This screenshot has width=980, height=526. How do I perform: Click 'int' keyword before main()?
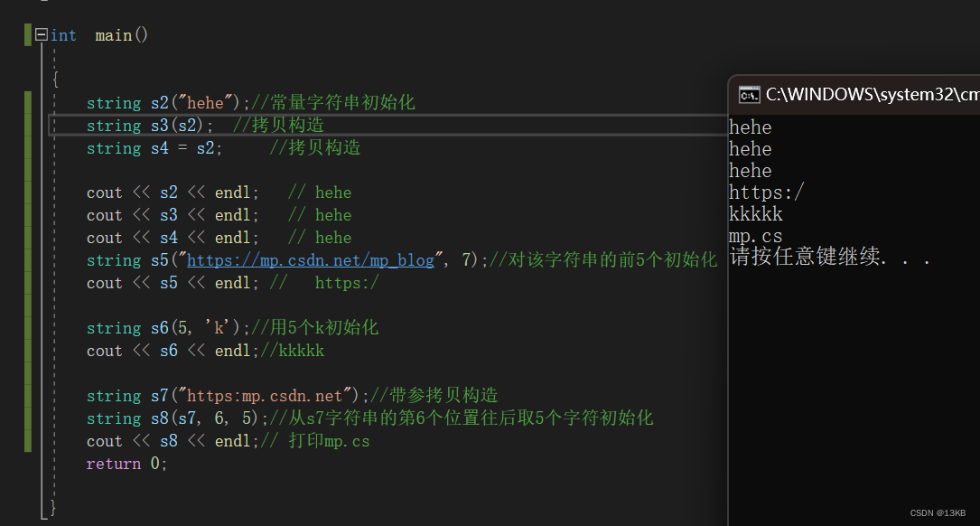pos(63,35)
